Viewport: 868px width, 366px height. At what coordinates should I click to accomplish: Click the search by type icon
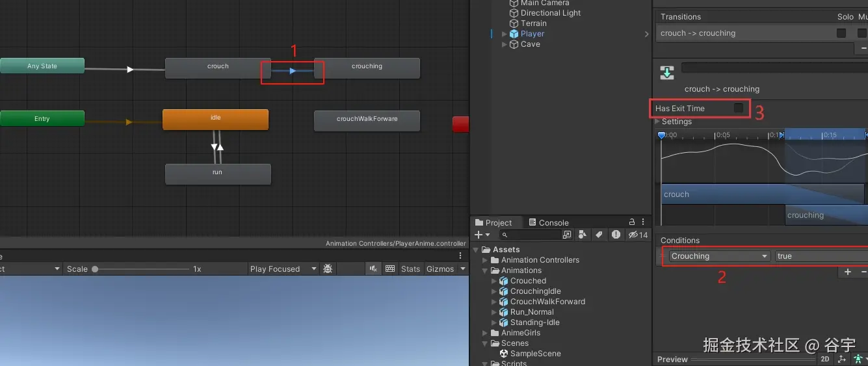(x=583, y=235)
